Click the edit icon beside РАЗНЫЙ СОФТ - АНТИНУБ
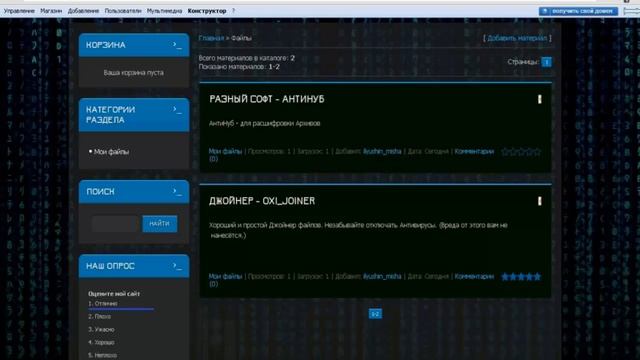Screen dimensions: 640x360 coord(540,99)
